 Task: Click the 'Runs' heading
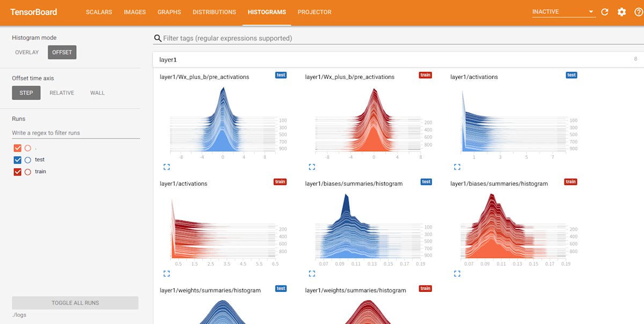pos(19,119)
